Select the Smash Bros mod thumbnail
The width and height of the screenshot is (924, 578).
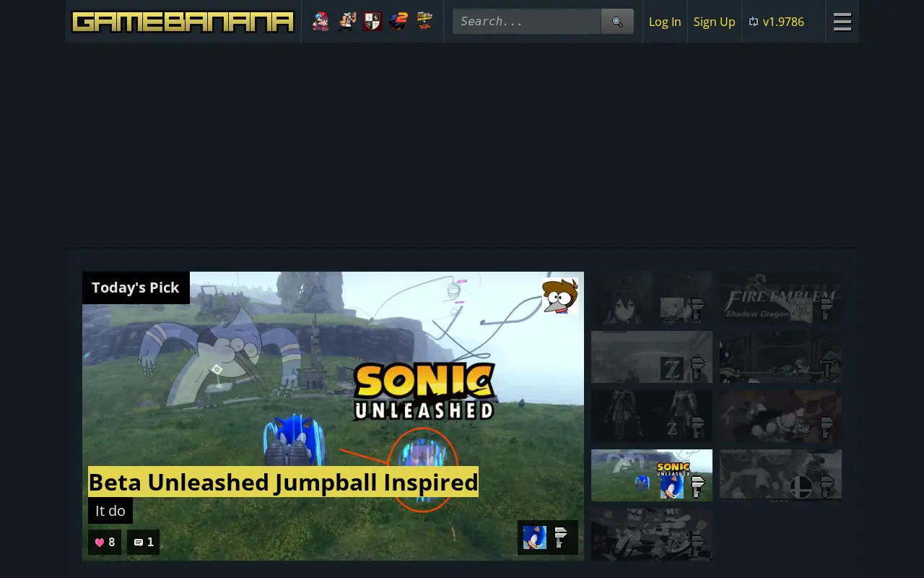pyautogui.click(x=781, y=475)
